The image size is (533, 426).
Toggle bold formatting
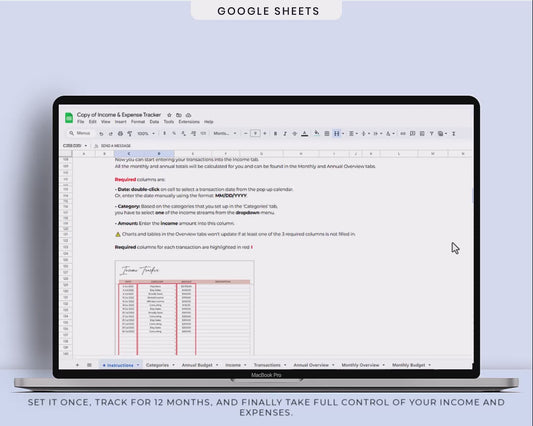pyautogui.click(x=275, y=134)
